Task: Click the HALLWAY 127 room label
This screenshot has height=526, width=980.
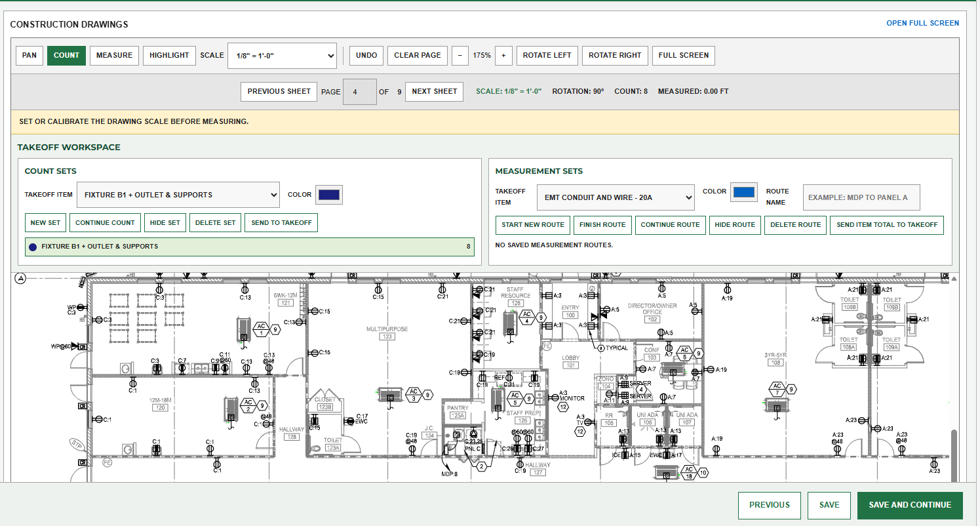Action: (x=538, y=468)
